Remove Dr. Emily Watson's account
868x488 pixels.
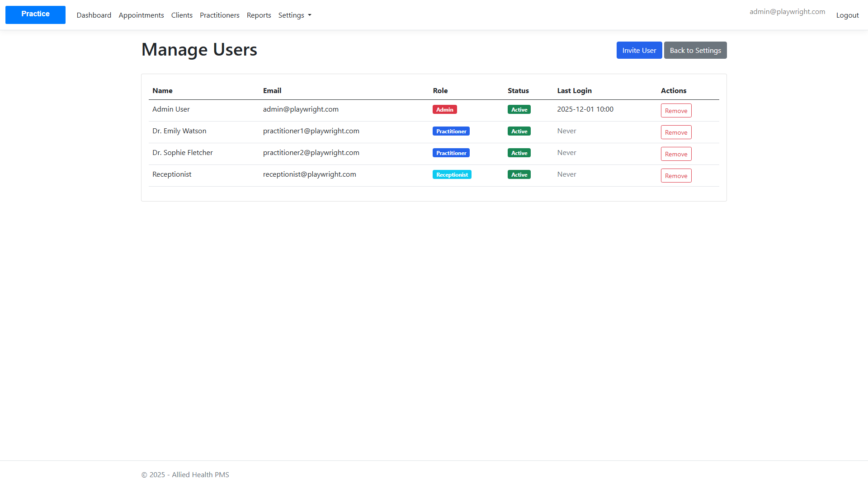(x=676, y=132)
